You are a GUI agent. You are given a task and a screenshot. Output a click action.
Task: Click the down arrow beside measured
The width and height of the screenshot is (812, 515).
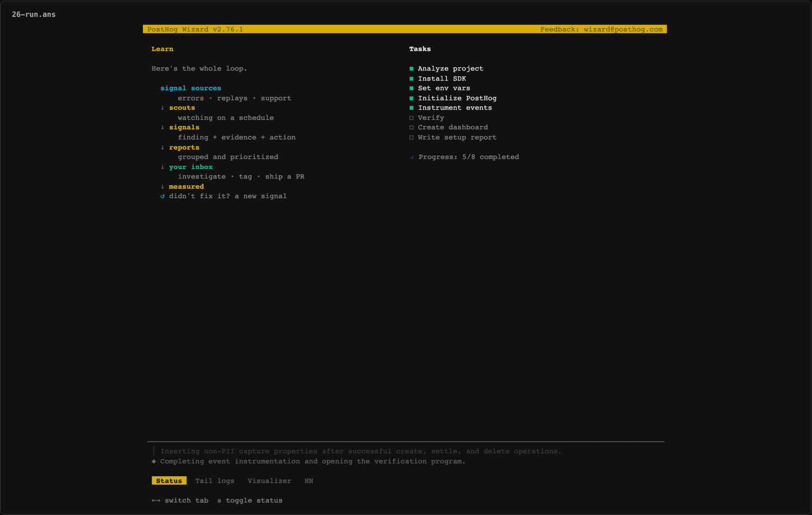point(162,187)
